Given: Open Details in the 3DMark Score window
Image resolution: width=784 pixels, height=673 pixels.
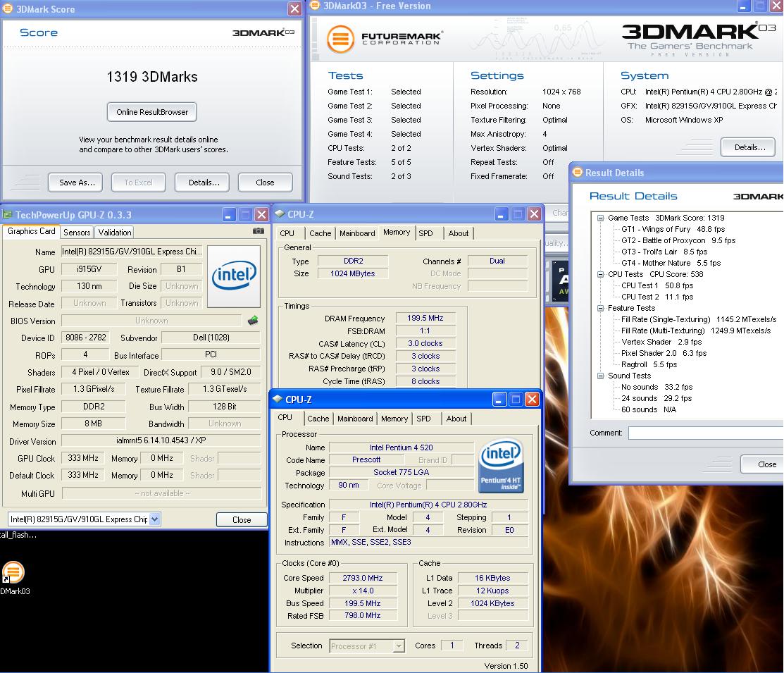Looking at the screenshot, I should point(202,182).
